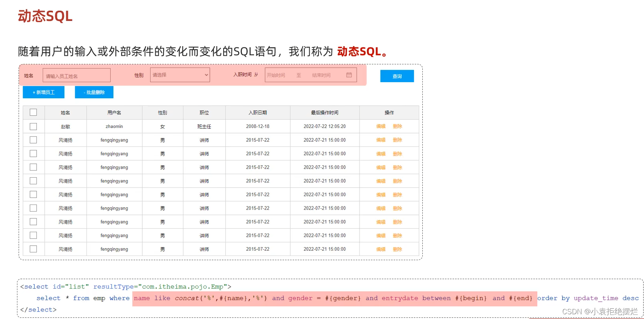Click 'order by update_time desc' in the SQL
This screenshot has height=319, width=644.
click(588, 298)
